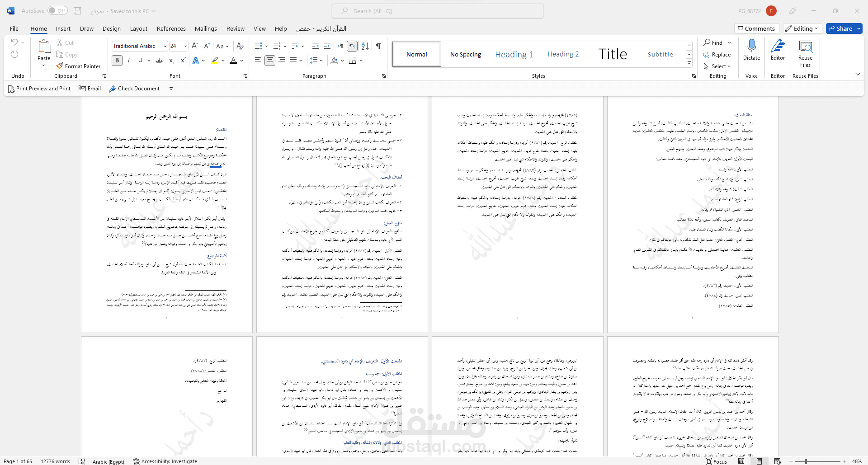868x465 pixels.
Task: Open the Editing mode dropdown
Action: pos(802,28)
